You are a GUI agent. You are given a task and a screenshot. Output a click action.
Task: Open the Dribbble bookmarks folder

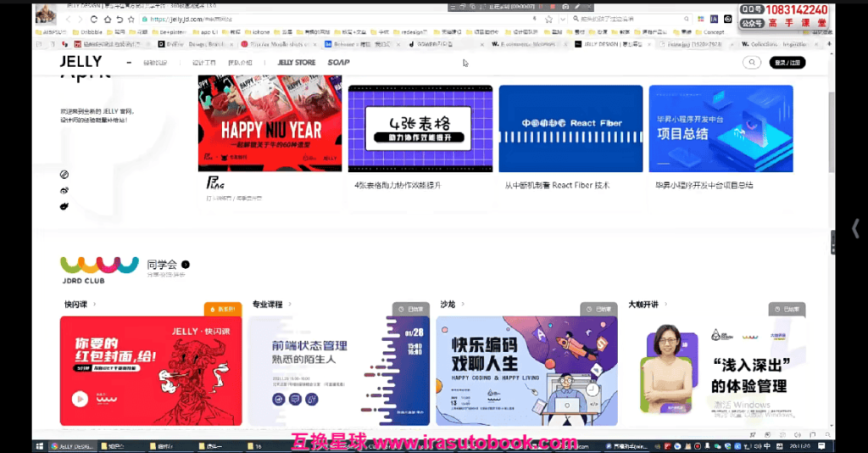click(x=88, y=32)
